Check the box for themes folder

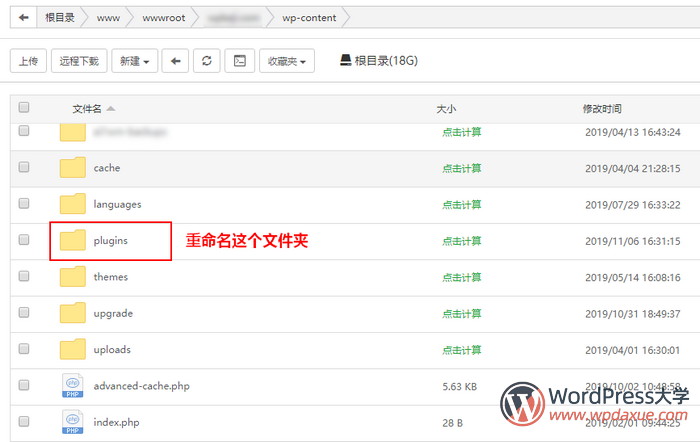tap(24, 276)
